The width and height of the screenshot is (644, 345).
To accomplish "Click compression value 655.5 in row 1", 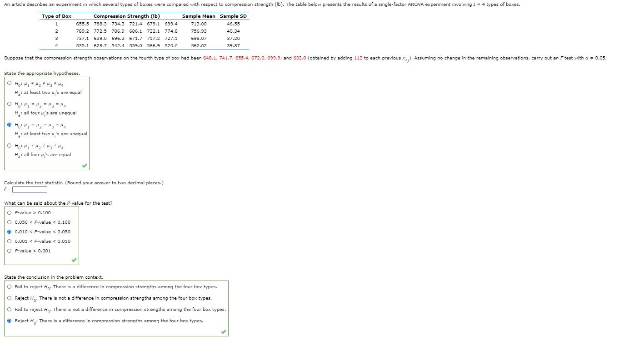I will click(x=83, y=24).
